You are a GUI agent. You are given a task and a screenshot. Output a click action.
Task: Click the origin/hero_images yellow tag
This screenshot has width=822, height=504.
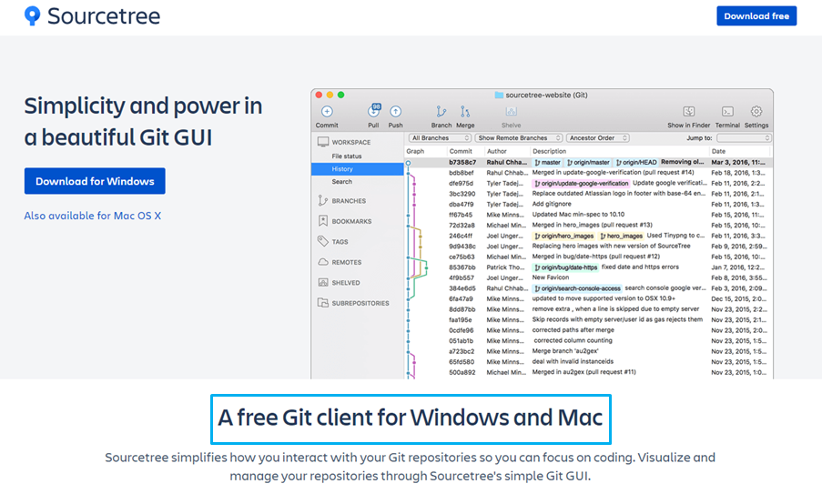pyautogui.click(x=563, y=236)
